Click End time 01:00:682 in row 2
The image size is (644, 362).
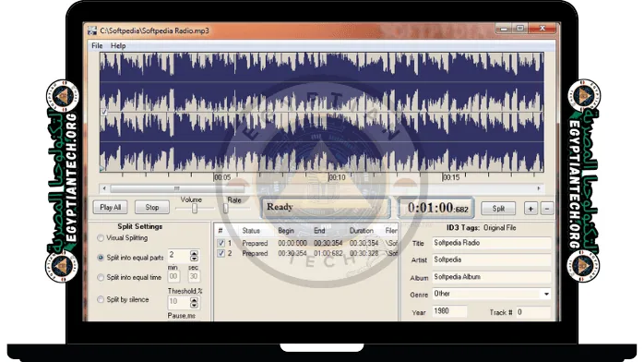[328, 254]
